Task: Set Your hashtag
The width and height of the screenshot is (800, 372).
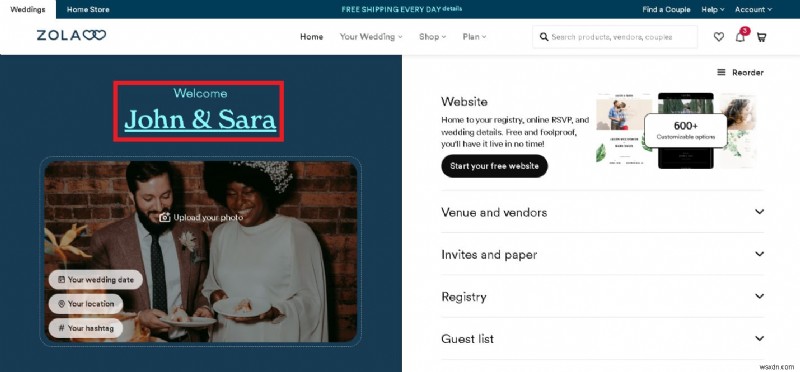Action: [x=86, y=328]
